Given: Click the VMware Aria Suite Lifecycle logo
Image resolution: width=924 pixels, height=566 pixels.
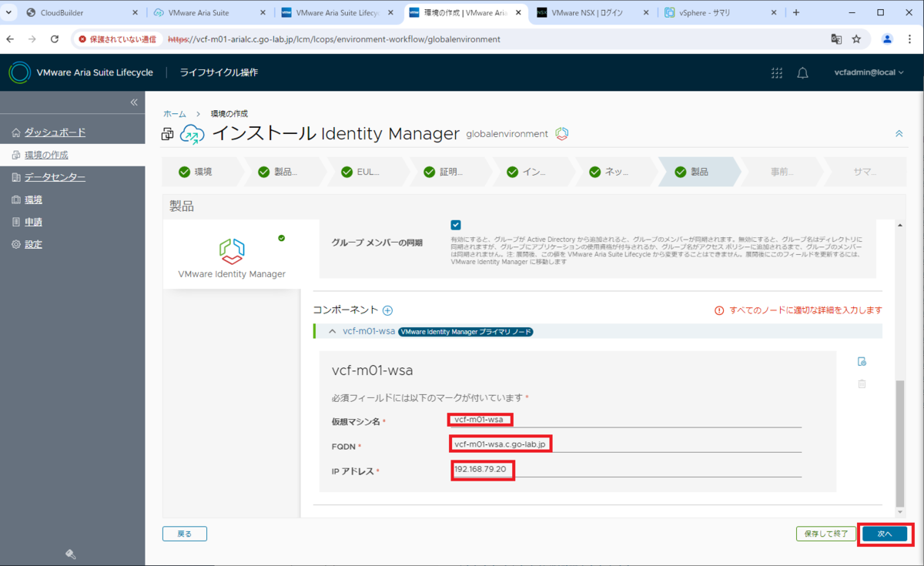Looking at the screenshot, I should [x=19, y=72].
